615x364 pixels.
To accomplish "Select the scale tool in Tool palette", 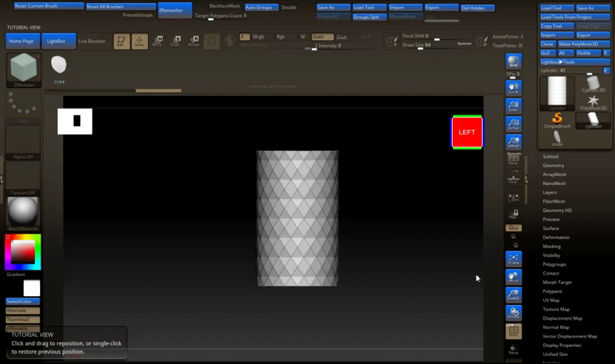I will [557, 139].
